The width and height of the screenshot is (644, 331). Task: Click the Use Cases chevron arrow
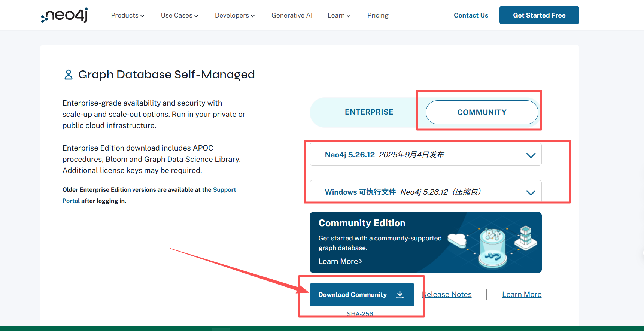point(196,16)
